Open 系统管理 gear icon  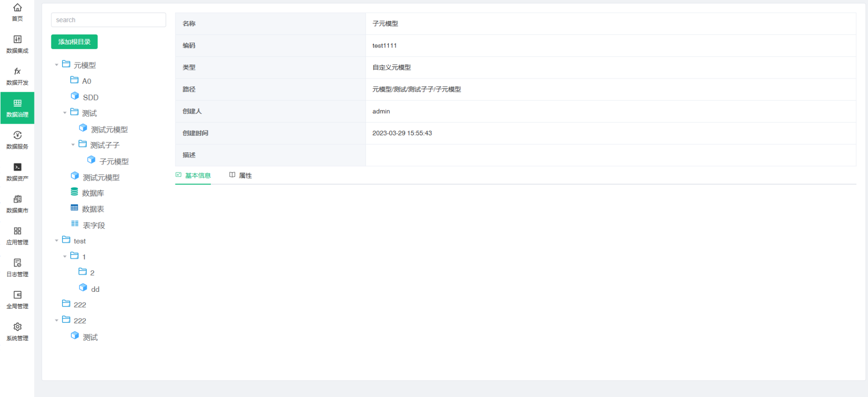17,327
